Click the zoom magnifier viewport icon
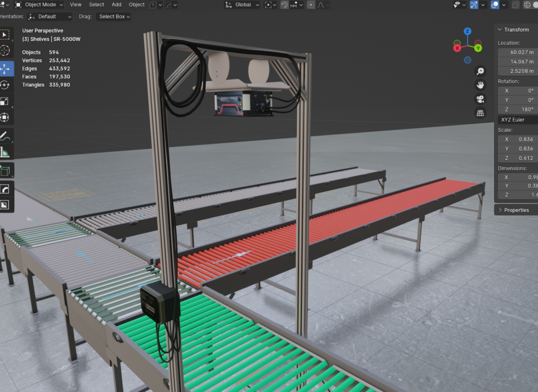The image size is (538, 392). click(x=480, y=71)
